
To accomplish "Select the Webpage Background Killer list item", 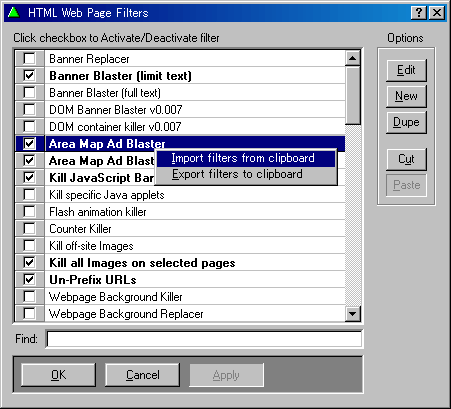I will [195, 297].
